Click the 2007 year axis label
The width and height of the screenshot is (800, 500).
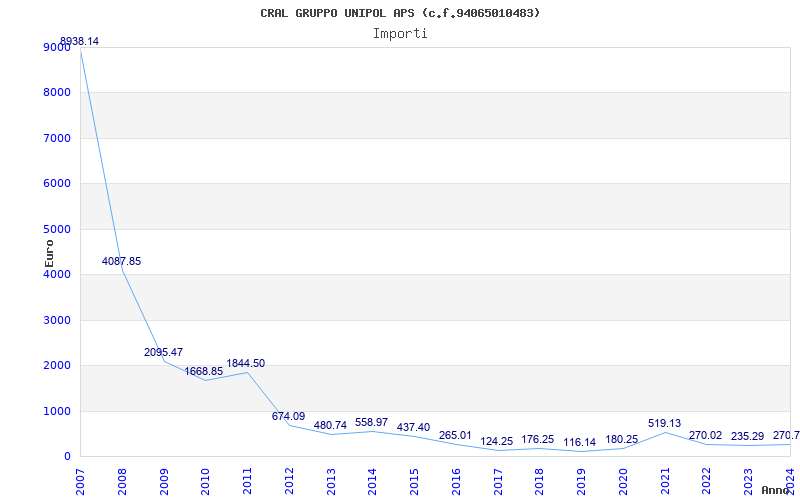[80, 482]
